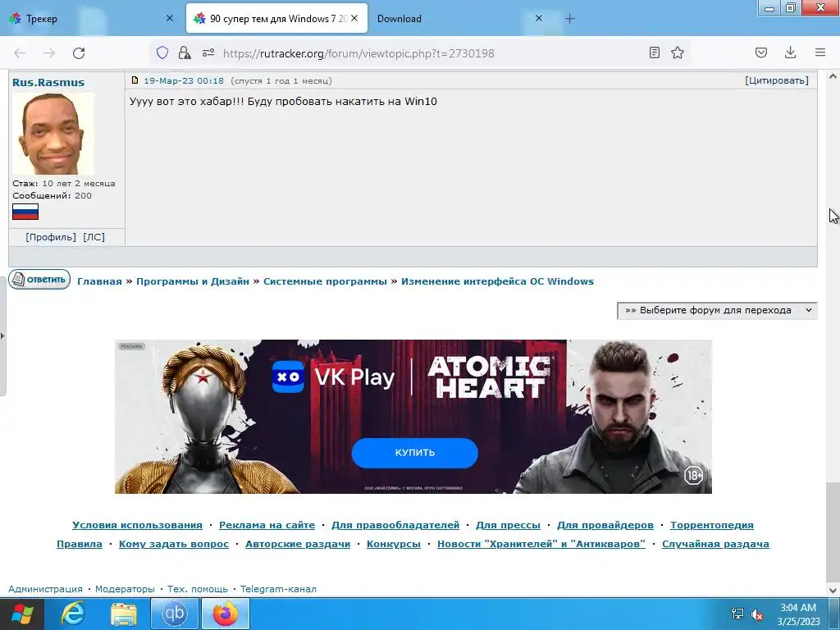The height and width of the screenshot is (630, 840).
Task: Open Для провайдеров link
Action: tap(605, 525)
